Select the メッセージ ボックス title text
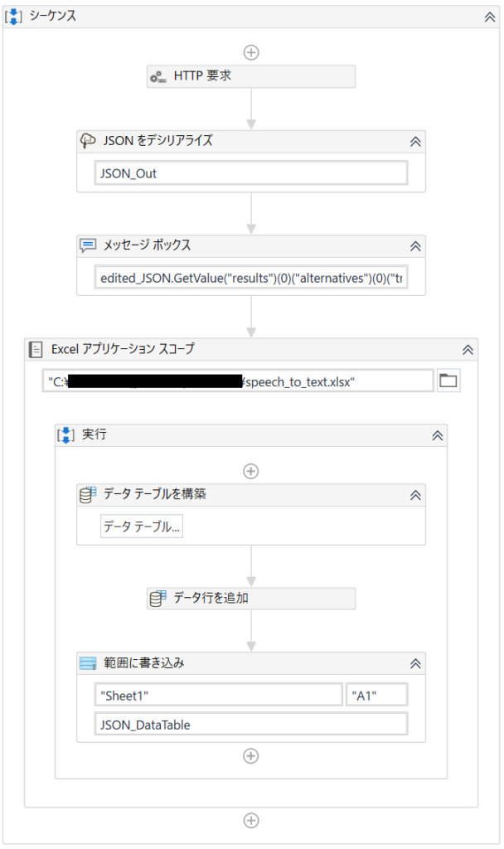504x849 pixels. [x=148, y=245]
